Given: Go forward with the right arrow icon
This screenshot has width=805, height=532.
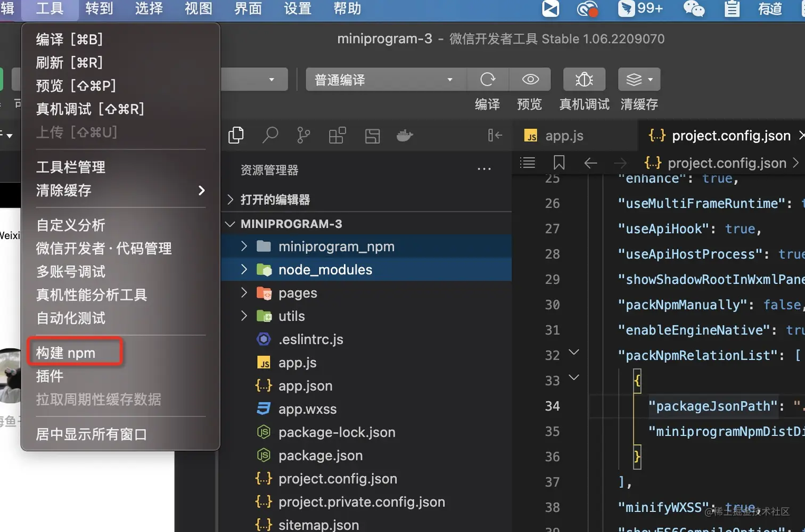Looking at the screenshot, I should click(620, 163).
